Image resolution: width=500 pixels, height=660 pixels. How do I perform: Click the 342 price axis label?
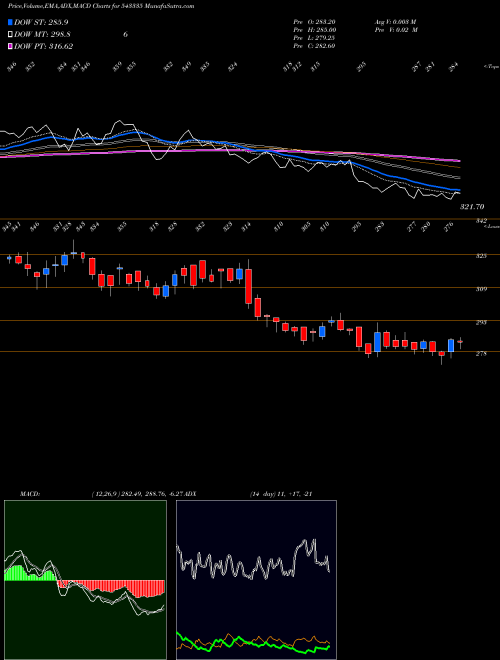[x=482, y=221]
